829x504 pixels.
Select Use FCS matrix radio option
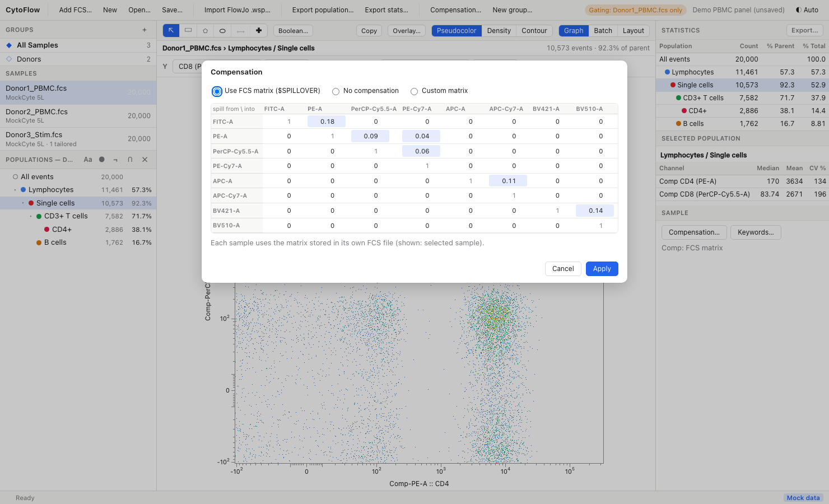pyautogui.click(x=217, y=91)
